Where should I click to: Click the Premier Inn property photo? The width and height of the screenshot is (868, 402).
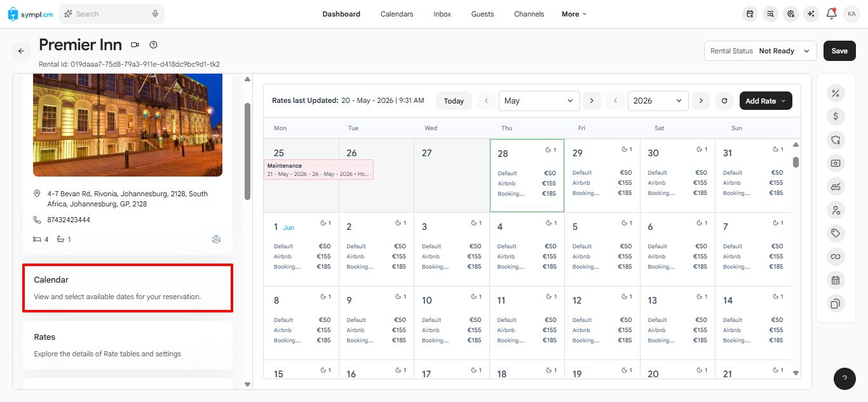click(128, 124)
